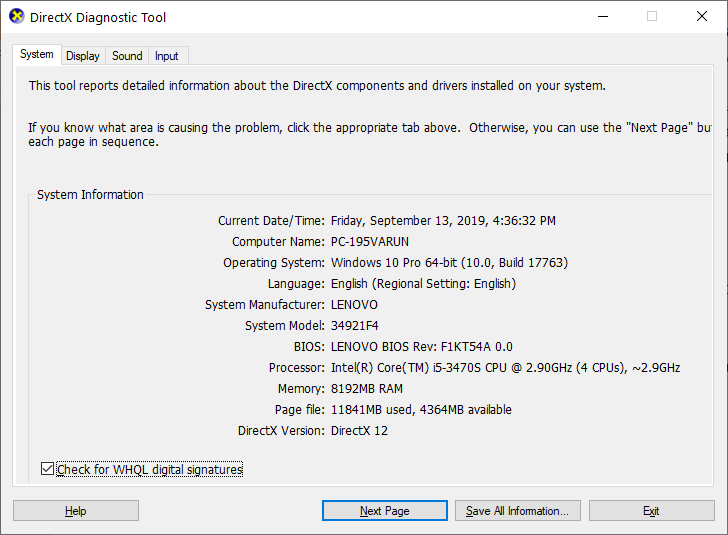Screen dimensions: 728x535
Task: Click the 11841MB used page file value
Action: (x=421, y=410)
